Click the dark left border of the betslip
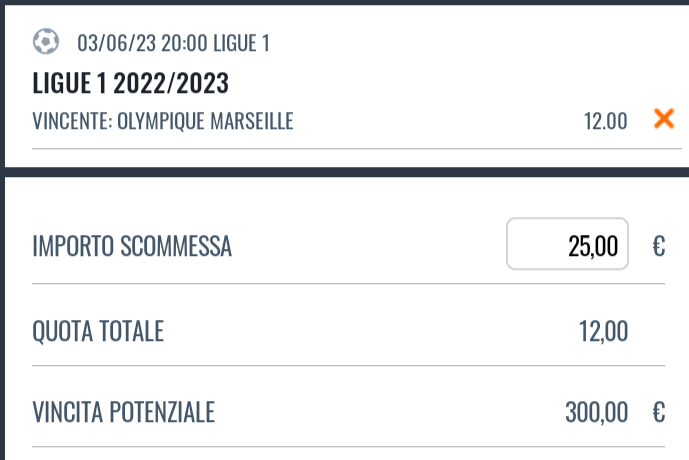The height and width of the screenshot is (460, 689). point(2,230)
